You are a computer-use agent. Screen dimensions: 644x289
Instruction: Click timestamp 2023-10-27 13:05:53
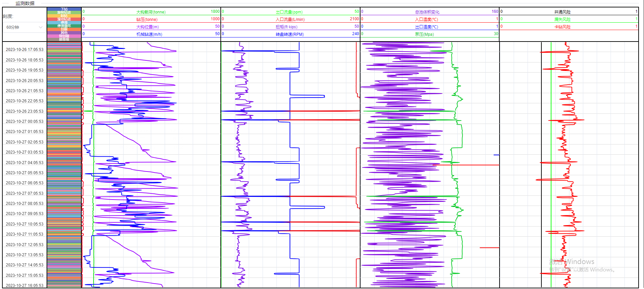coord(25,255)
